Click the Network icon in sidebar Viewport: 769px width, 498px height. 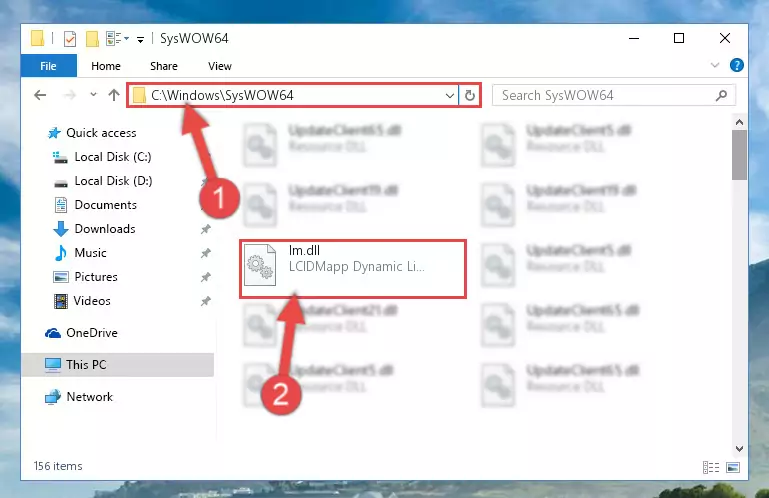click(53, 397)
